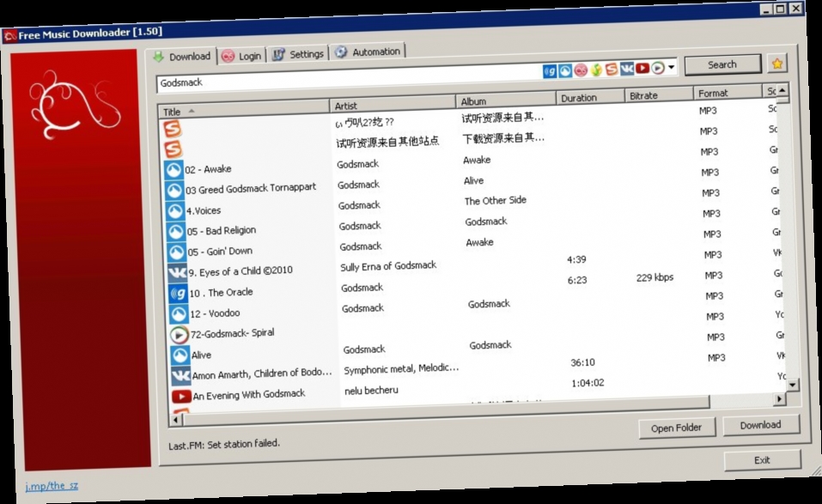This screenshot has height=504, width=822.
Task: Click the icon beside '03 Greed Godsmack Tornappart'
Action: click(174, 190)
